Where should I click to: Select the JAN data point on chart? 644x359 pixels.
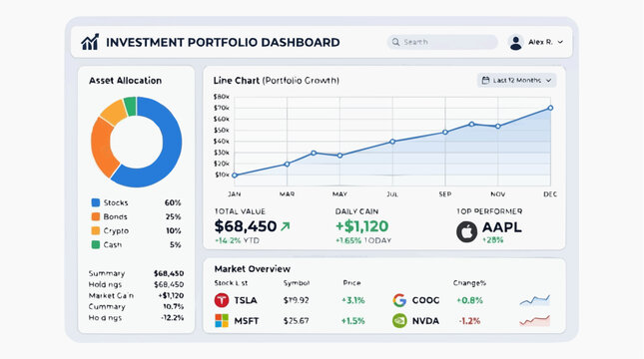click(x=235, y=176)
